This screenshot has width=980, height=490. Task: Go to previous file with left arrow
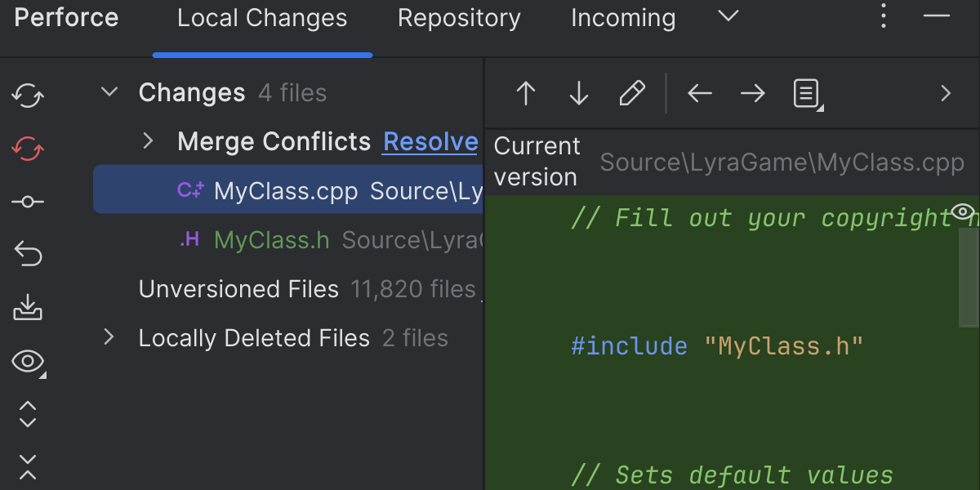click(x=700, y=94)
